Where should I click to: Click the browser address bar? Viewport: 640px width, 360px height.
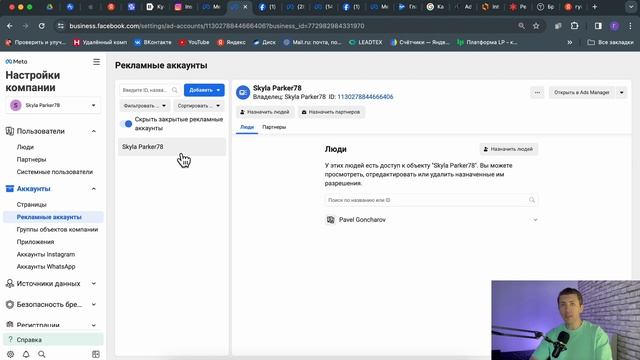coord(286,26)
